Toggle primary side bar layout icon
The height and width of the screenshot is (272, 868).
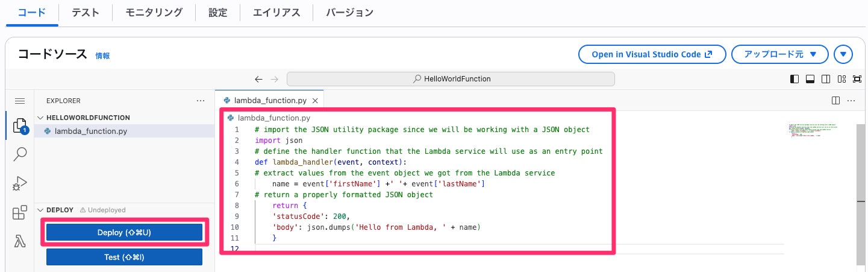coord(795,79)
